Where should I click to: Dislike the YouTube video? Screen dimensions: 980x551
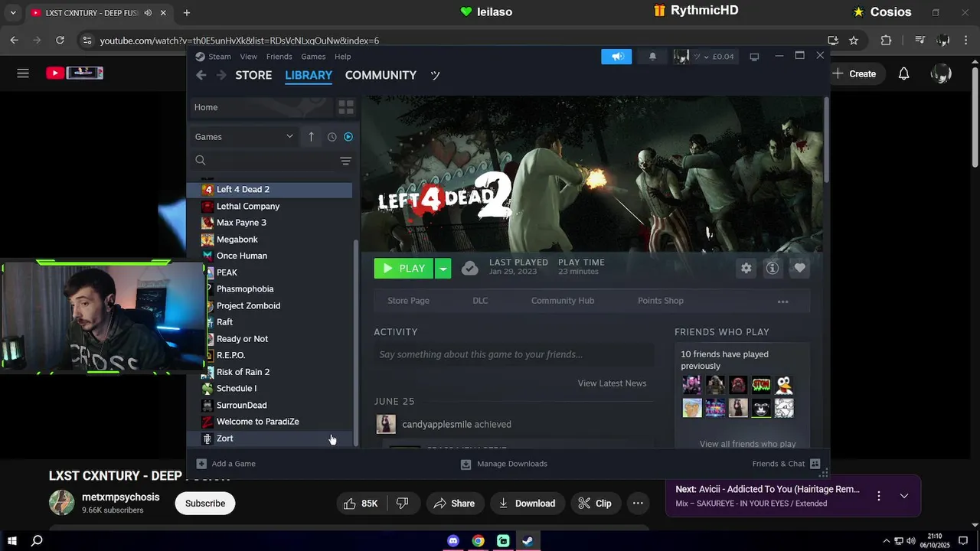pyautogui.click(x=403, y=504)
